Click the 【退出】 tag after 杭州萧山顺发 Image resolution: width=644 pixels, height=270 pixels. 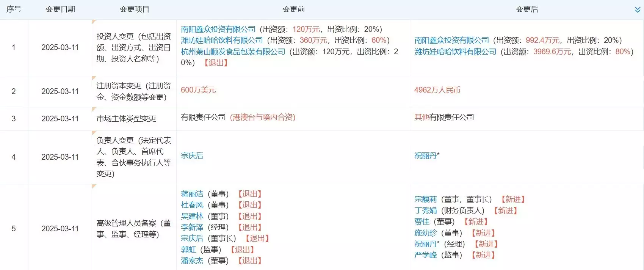click(x=216, y=63)
